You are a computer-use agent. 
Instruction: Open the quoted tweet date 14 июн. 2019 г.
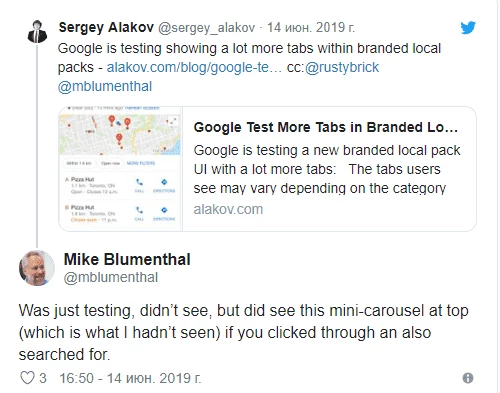click(311, 27)
